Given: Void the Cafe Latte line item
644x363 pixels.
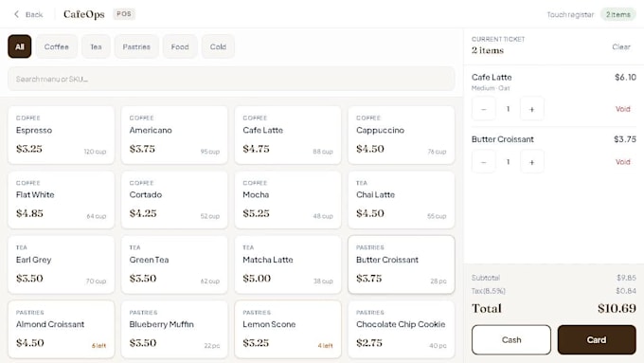Looking at the screenshot, I should (x=622, y=109).
